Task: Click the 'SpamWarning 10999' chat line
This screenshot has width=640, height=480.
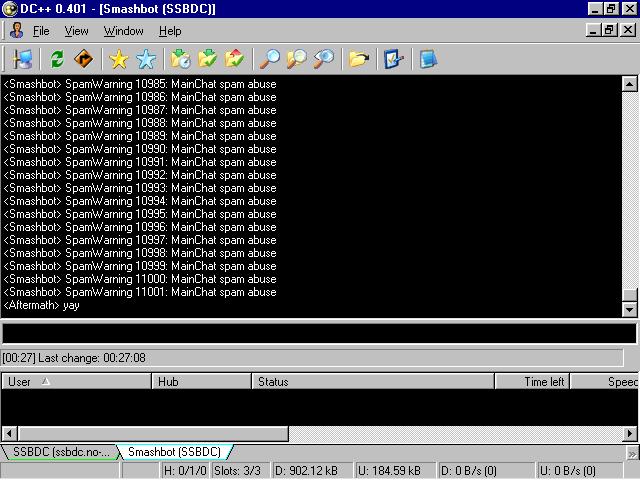Action: pos(140,266)
